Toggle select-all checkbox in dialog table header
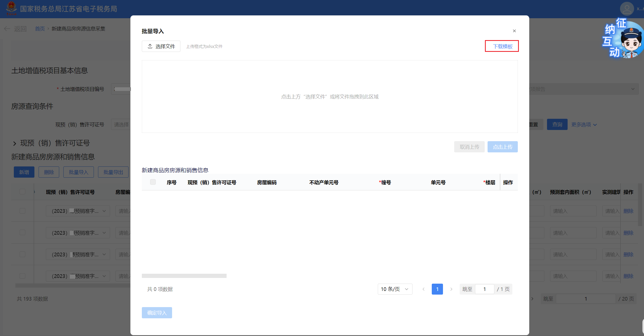The height and width of the screenshot is (336, 644). click(153, 182)
